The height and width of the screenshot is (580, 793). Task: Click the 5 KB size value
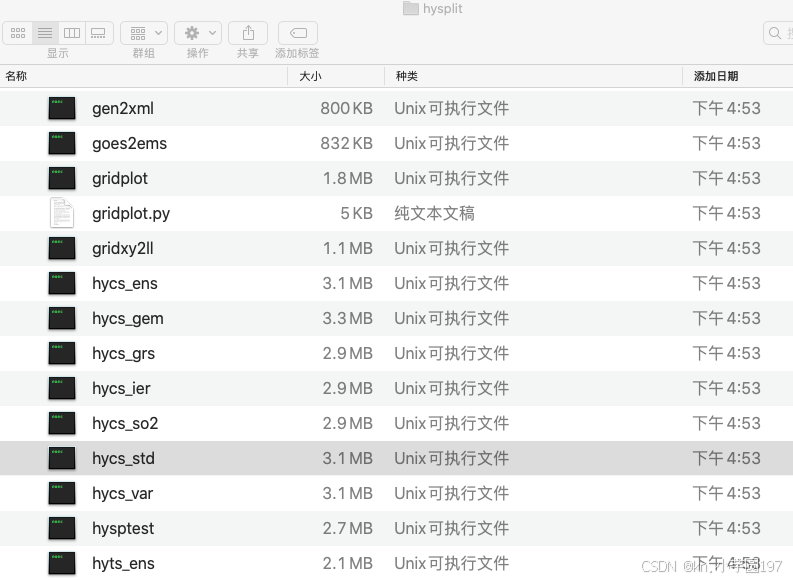tap(357, 213)
